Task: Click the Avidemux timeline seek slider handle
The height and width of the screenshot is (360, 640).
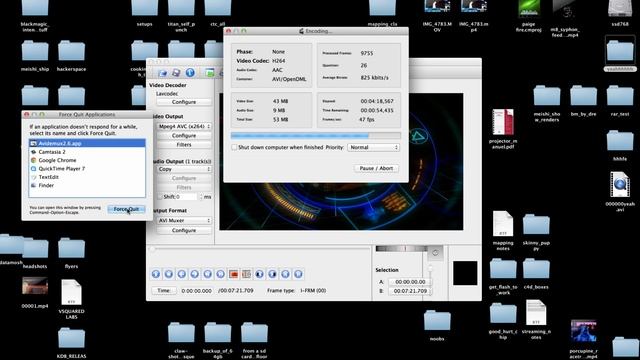Action: pyautogui.click(x=152, y=249)
